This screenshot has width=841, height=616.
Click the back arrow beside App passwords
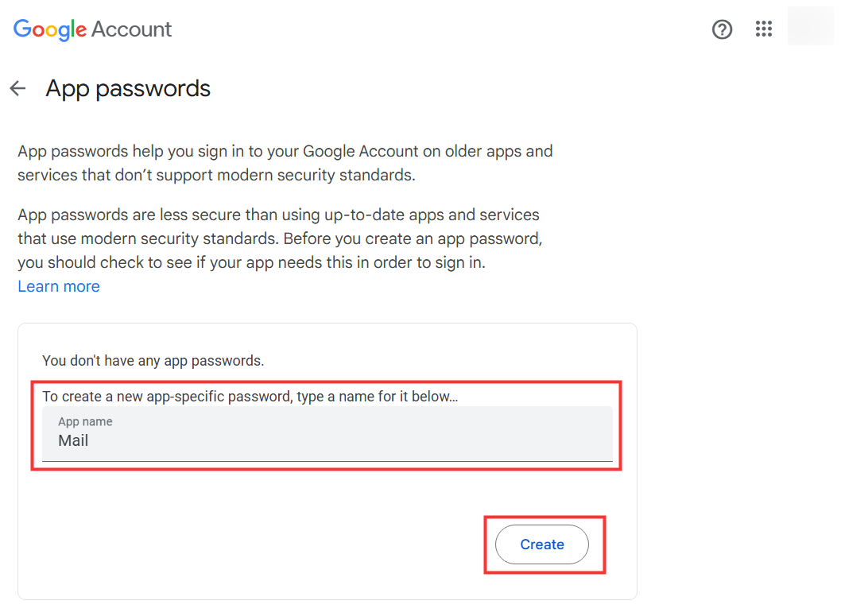pos(17,88)
